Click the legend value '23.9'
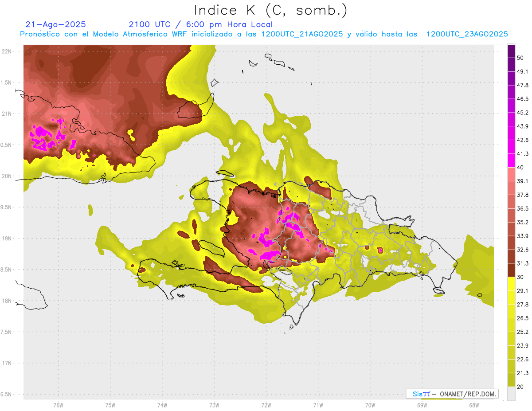The image size is (532, 411). click(x=523, y=346)
